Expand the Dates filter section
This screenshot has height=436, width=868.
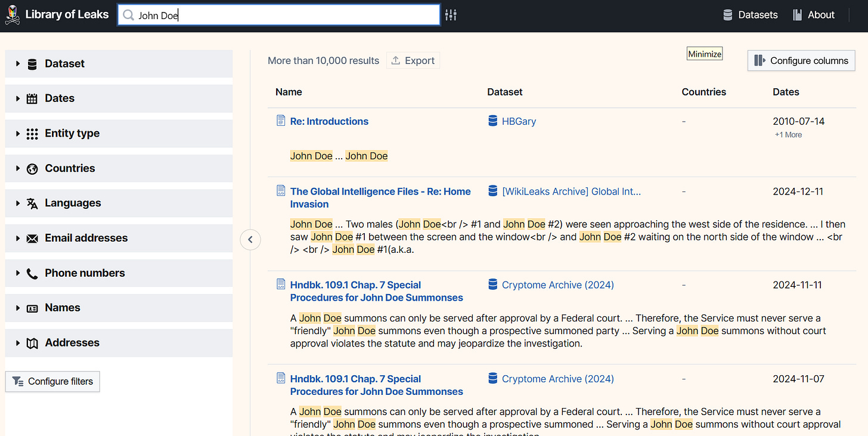[119, 98]
